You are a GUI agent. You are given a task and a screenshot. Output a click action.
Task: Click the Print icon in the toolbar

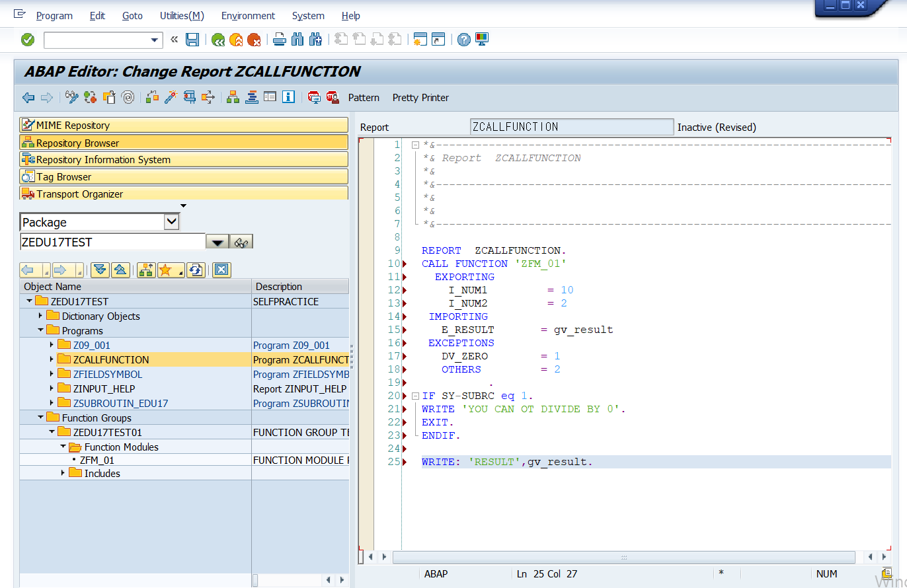(279, 40)
